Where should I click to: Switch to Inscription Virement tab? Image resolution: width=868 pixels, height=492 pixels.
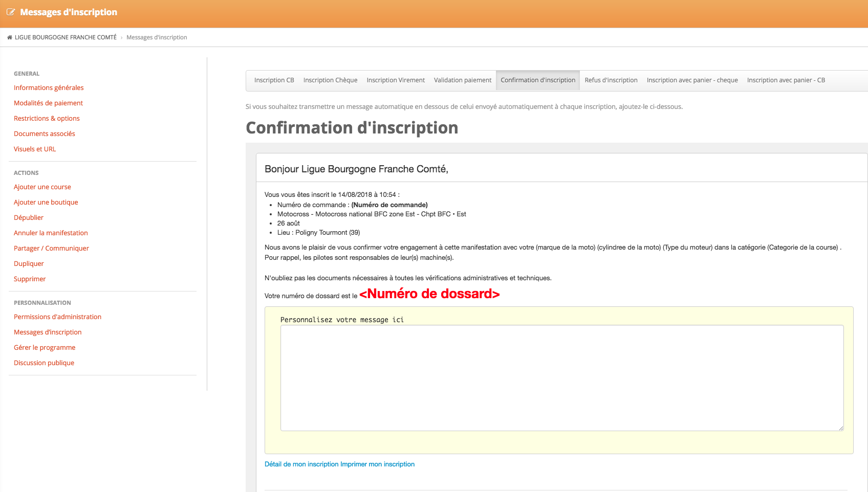pyautogui.click(x=396, y=80)
